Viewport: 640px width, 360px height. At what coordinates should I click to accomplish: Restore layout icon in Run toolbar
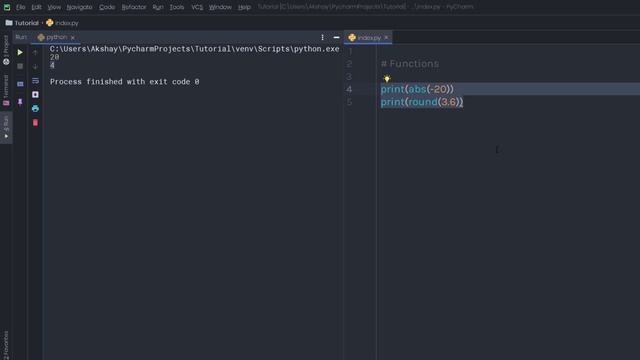coord(20,84)
